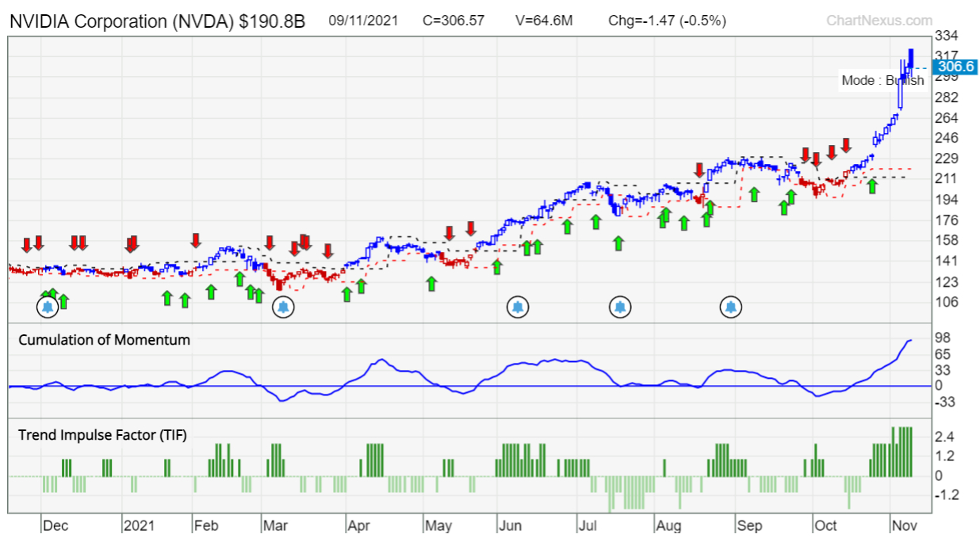This screenshot has width=980, height=538.
Task: Click the Dec label on time axis
Action: click(56, 525)
